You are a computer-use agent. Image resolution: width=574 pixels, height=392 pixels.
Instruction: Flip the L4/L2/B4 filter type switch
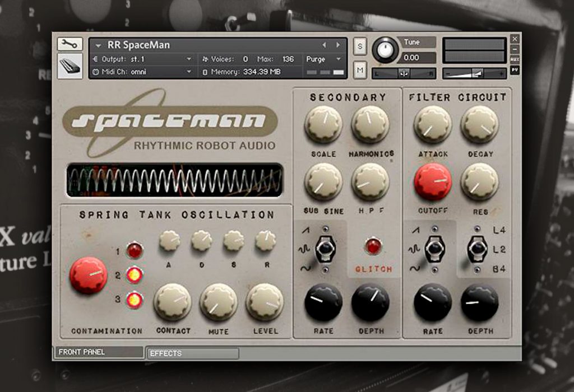(477, 249)
